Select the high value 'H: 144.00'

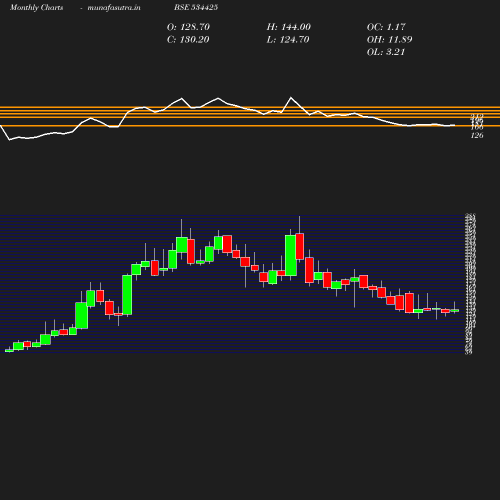pos(289,27)
